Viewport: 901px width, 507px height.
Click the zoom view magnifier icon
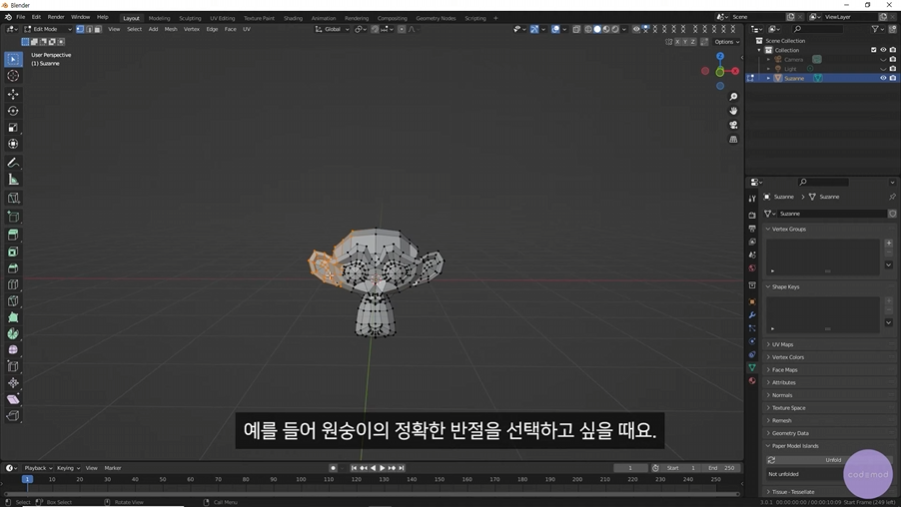pyautogui.click(x=733, y=97)
